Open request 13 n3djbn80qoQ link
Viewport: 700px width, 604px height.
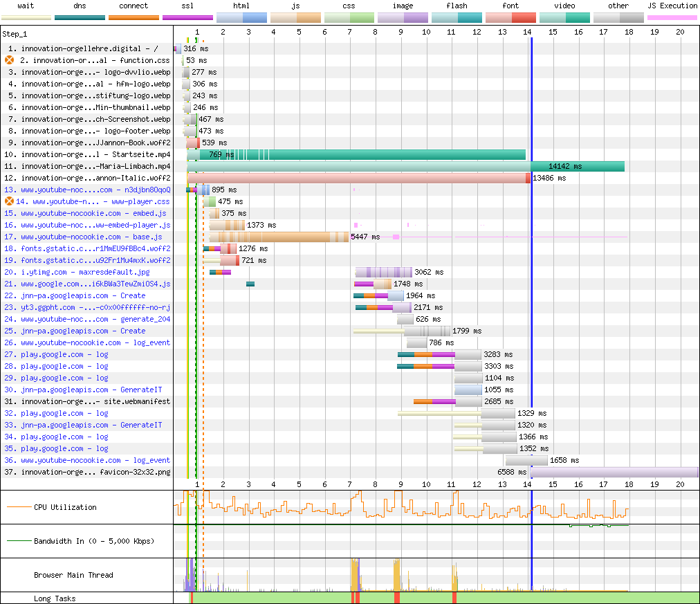point(87,190)
